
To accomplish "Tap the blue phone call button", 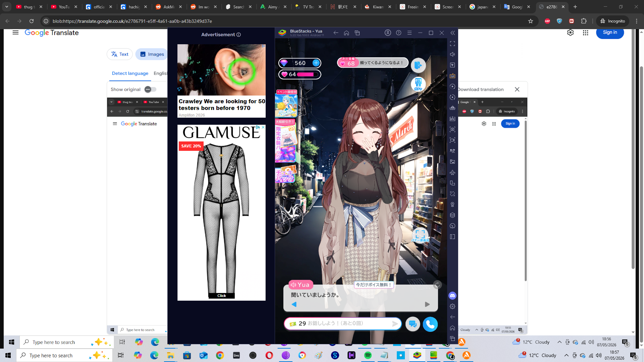I will [430, 324].
